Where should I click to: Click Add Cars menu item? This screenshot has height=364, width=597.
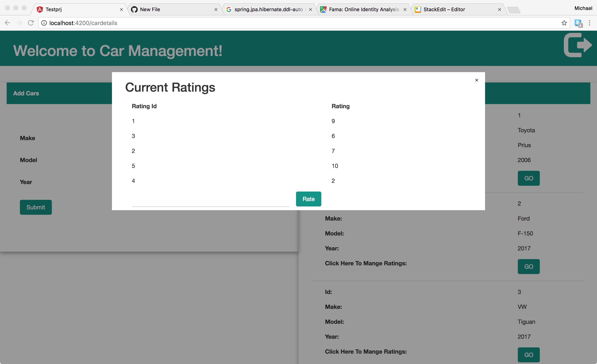tap(27, 93)
